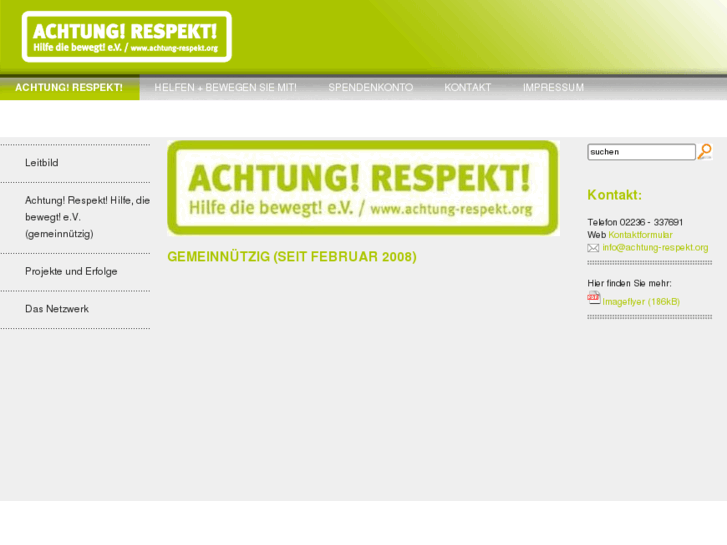Click the GEMEINNÜTZIG (SEIT FEBRUAR 2008) heading
The height and width of the screenshot is (545, 727).
292,256
